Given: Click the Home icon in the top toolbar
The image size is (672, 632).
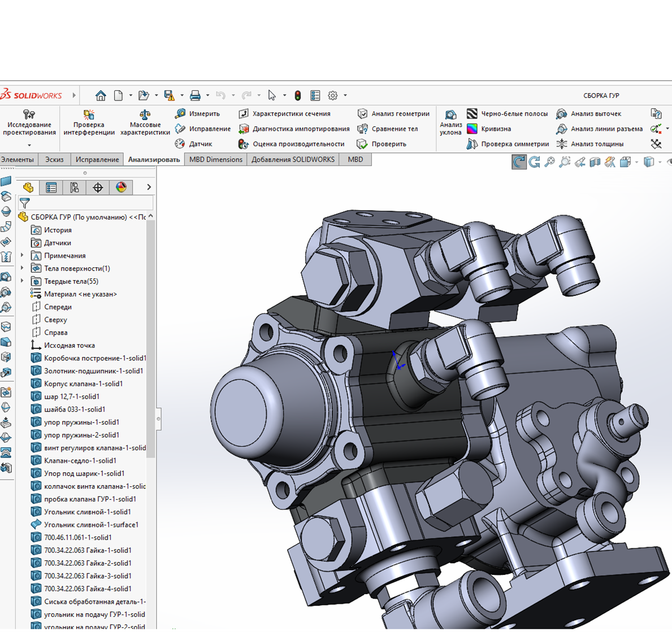Looking at the screenshot, I should coord(101,95).
